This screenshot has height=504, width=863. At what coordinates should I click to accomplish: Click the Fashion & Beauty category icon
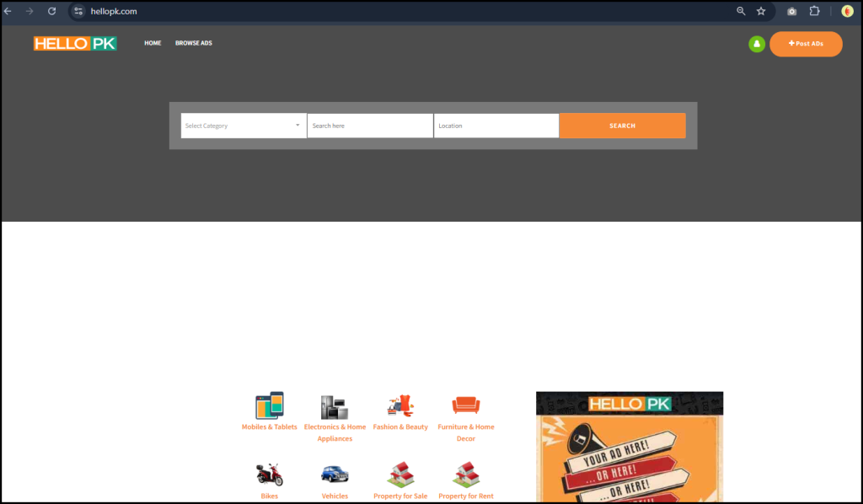(400, 405)
